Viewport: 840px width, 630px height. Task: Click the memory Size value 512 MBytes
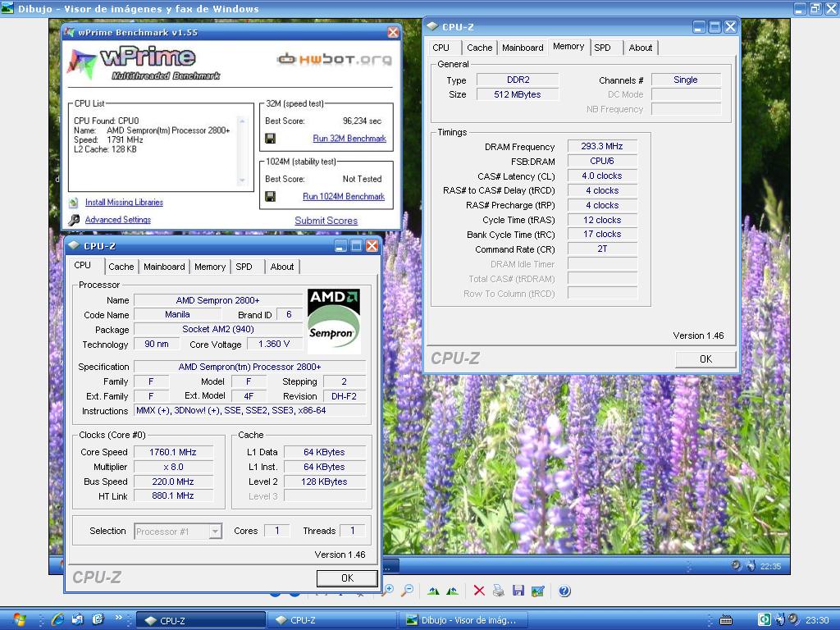click(x=518, y=95)
